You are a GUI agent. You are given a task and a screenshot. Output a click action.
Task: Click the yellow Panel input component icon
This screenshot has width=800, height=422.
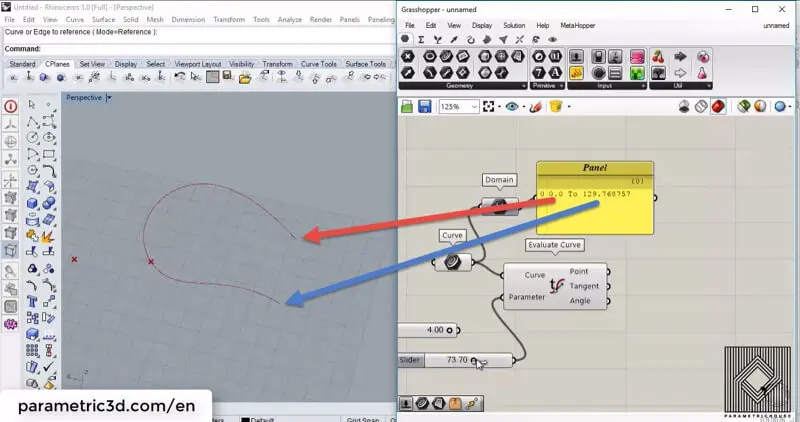click(x=577, y=73)
